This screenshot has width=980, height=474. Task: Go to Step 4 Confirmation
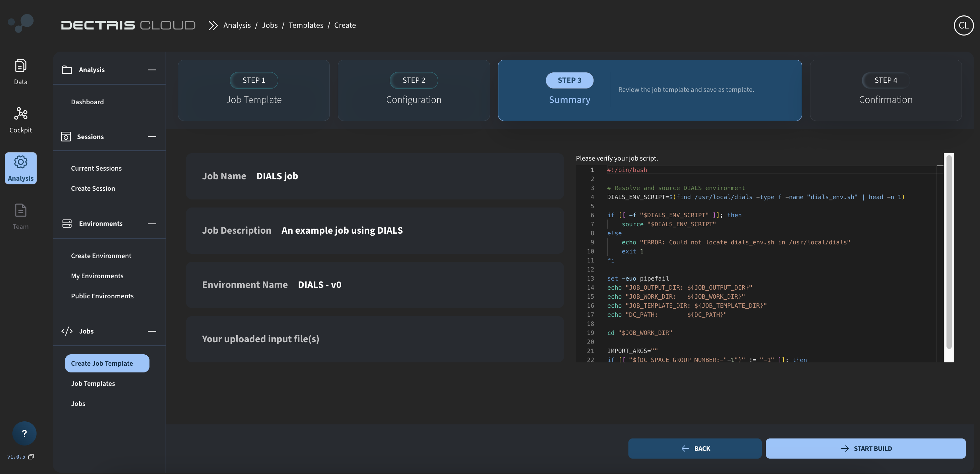pos(885,90)
